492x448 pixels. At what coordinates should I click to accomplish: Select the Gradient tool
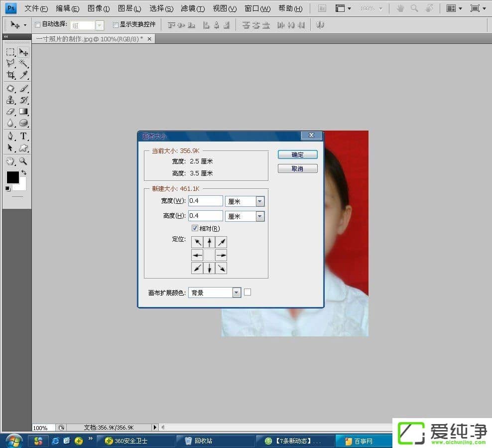23,112
